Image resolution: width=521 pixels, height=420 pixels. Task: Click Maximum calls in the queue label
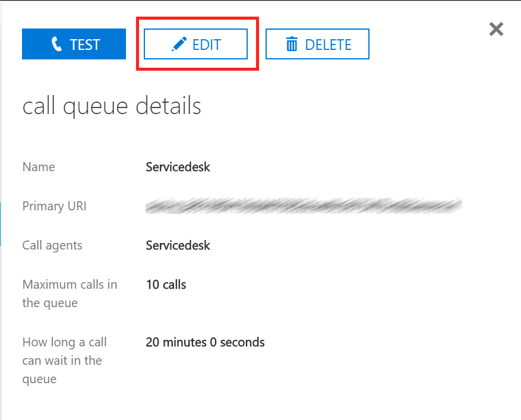70,293
